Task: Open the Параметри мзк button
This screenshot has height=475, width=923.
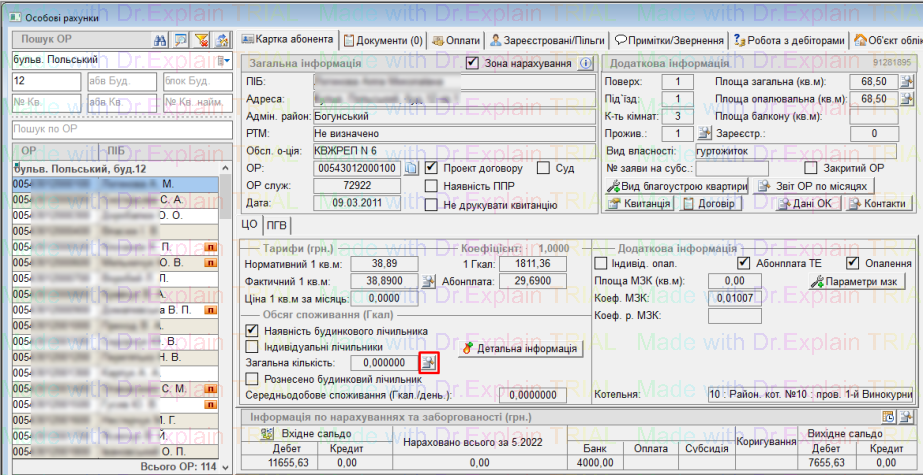Action: tap(853, 281)
